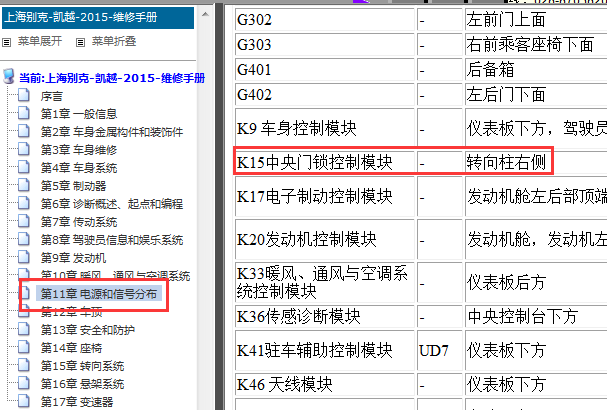This screenshot has width=607, height=410.
Task: Click the 左前门上面 location cell
Action: [536, 19]
